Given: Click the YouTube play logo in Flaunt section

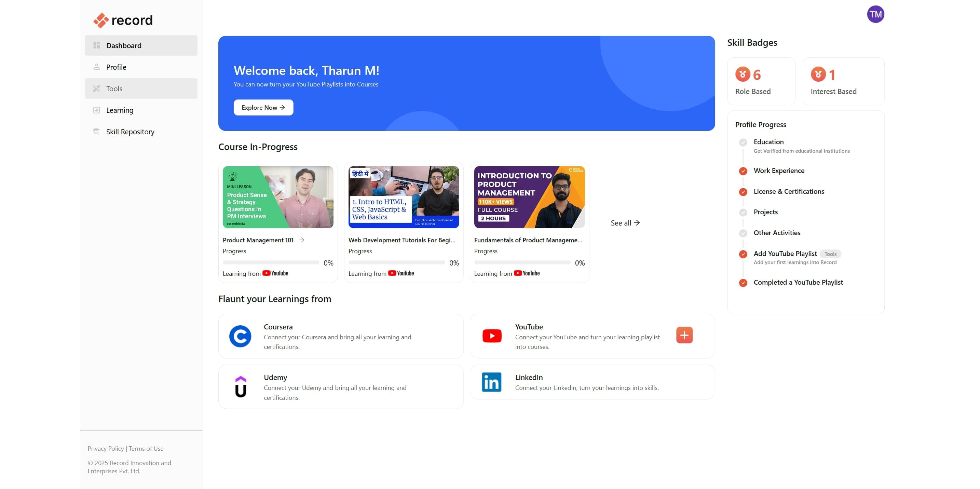Looking at the screenshot, I should coord(492,336).
